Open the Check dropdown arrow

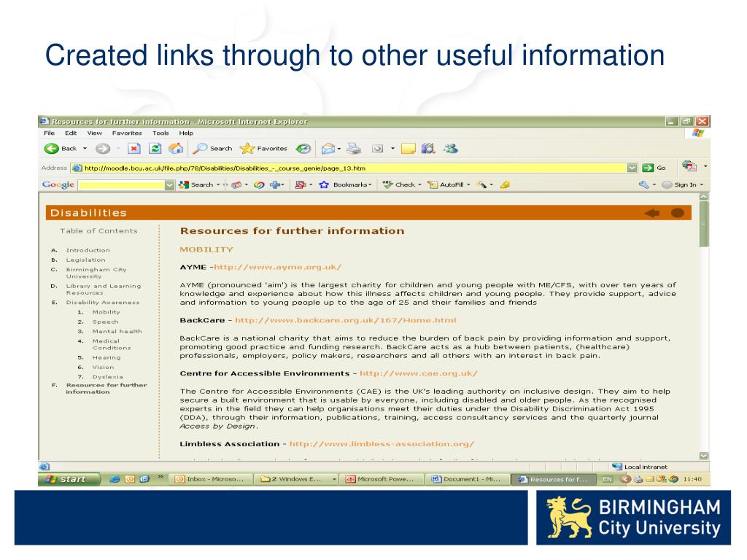pos(419,184)
